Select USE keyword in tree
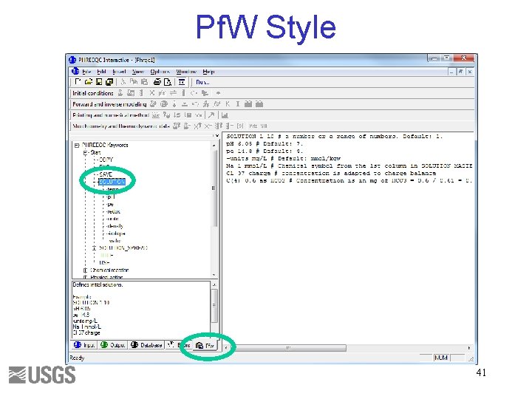This screenshot has height=399, width=532. (104, 262)
